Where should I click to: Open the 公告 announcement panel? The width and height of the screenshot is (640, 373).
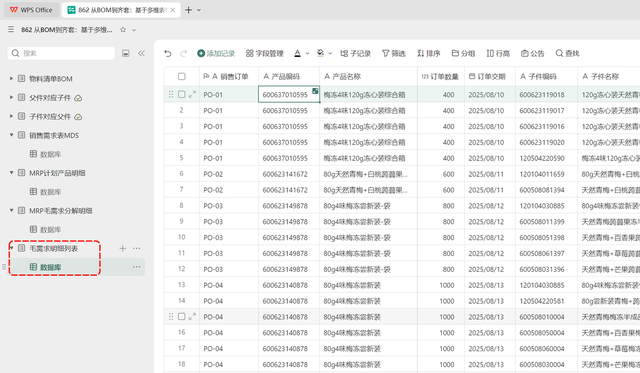[533, 53]
